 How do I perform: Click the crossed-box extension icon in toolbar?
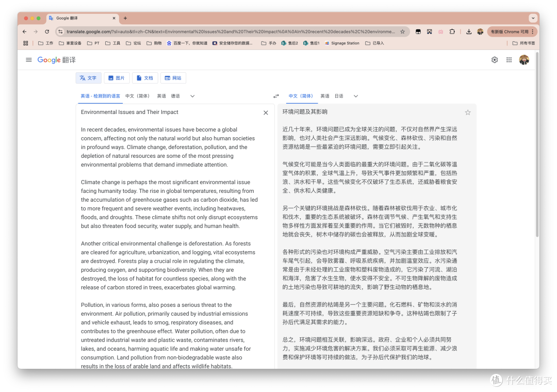coord(430,31)
